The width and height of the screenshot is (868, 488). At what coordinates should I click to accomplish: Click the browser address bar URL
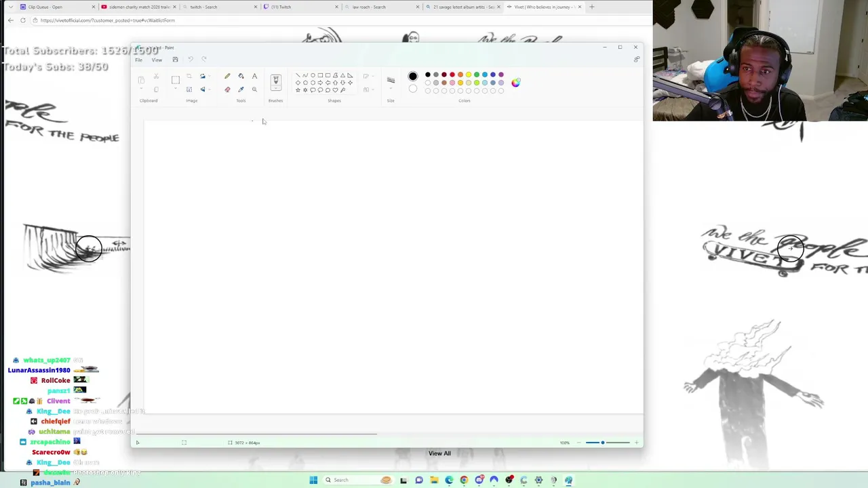107,20
